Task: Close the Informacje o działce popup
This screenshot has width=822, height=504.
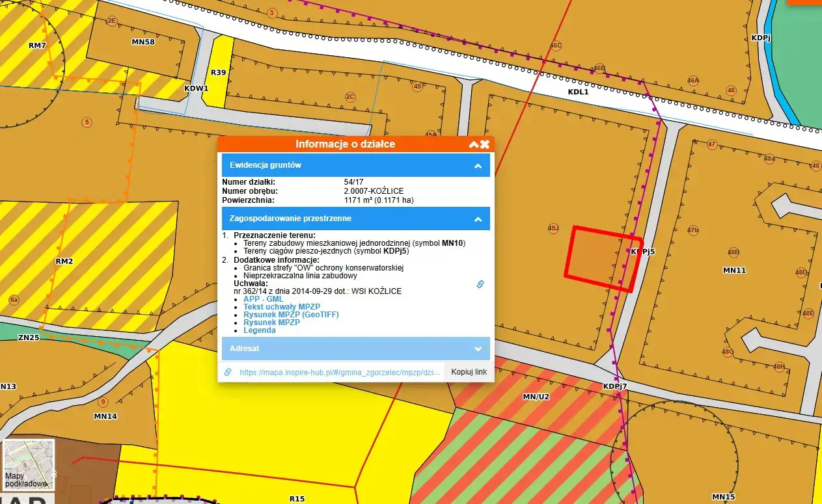Action: coord(485,144)
